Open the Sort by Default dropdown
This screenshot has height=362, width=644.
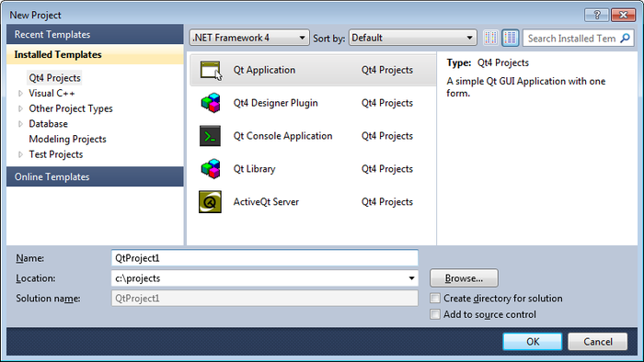tap(413, 38)
